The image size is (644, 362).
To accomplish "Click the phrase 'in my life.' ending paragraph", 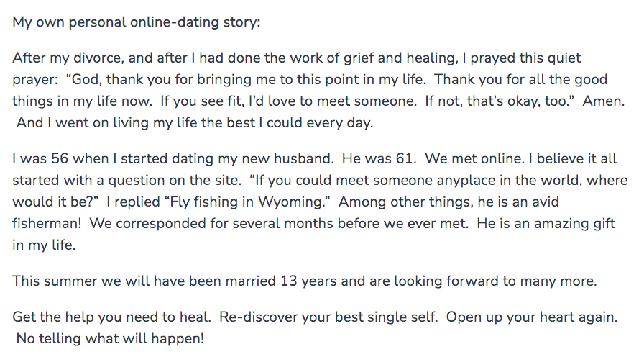I will click(x=44, y=245).
